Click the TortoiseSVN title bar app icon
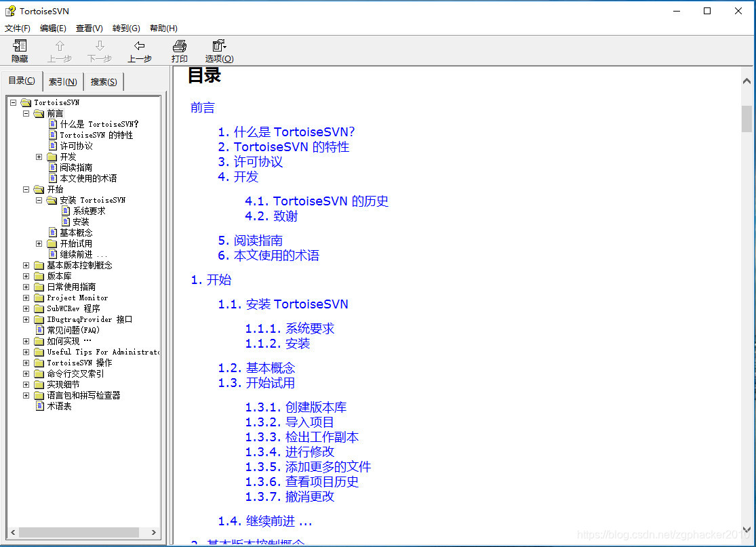 click(10, 11)
